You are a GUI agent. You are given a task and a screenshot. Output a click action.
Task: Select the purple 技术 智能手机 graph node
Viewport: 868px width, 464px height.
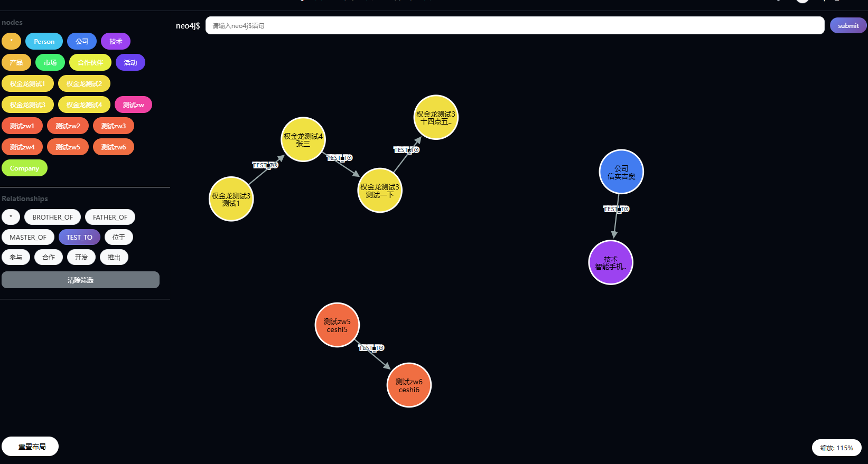pos(611,262)
